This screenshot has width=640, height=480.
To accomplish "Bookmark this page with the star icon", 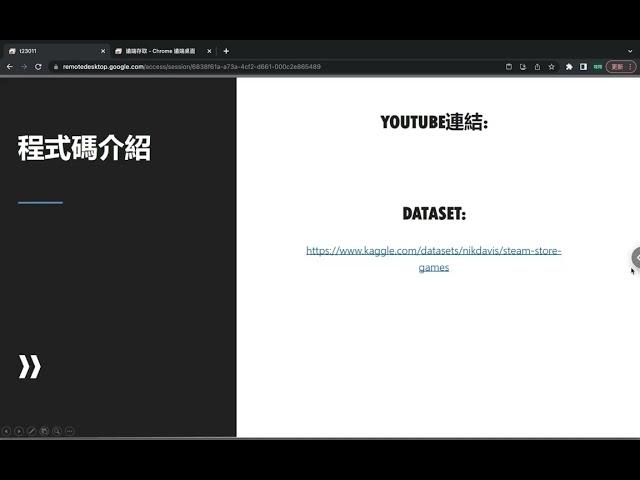I will [551, 67].
